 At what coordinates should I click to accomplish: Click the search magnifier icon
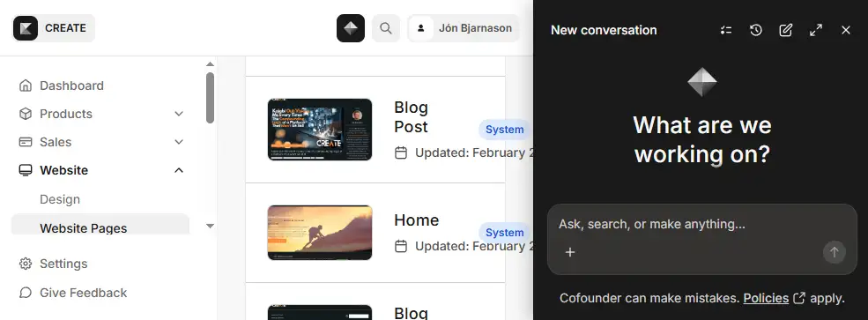386,28
